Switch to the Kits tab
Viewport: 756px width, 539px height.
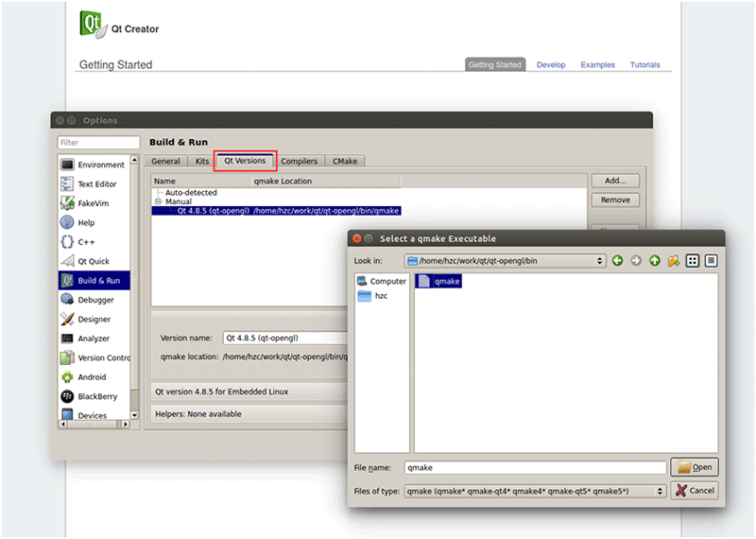click(x=201, y=161)
